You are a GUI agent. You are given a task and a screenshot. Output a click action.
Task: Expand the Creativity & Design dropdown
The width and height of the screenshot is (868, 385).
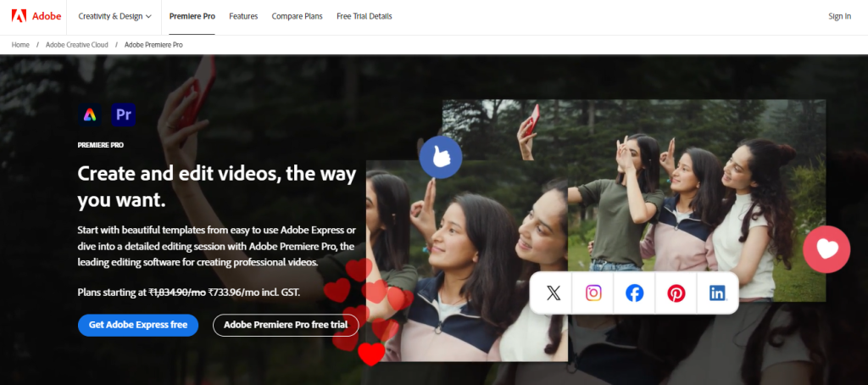pyautogui.click(x=114, y=16)
